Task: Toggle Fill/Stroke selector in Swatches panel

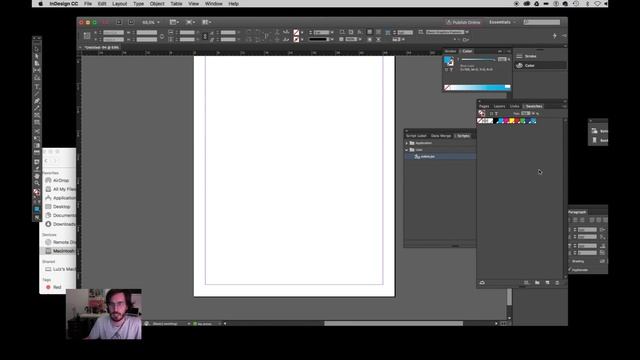Action: (x=482, y=113)
